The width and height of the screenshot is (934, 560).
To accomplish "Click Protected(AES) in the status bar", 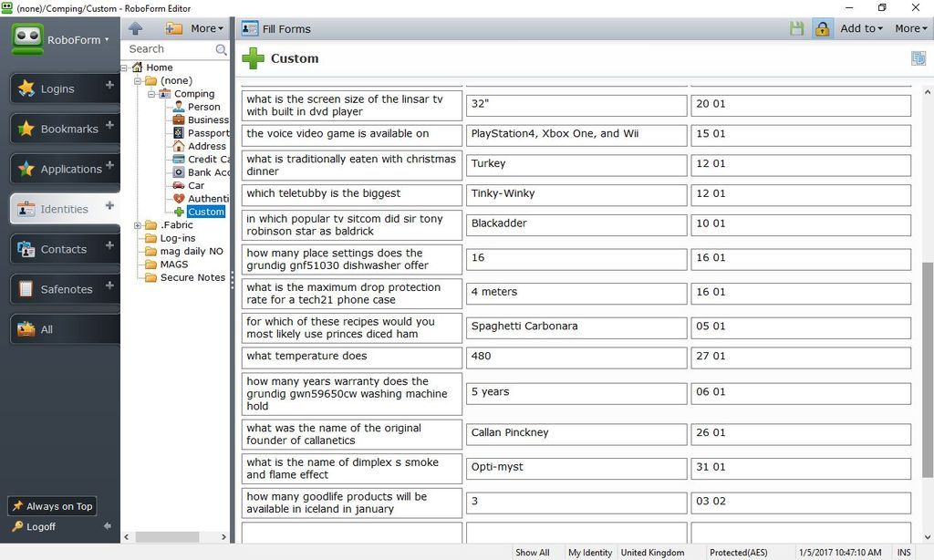I will (x=738, y=553).
